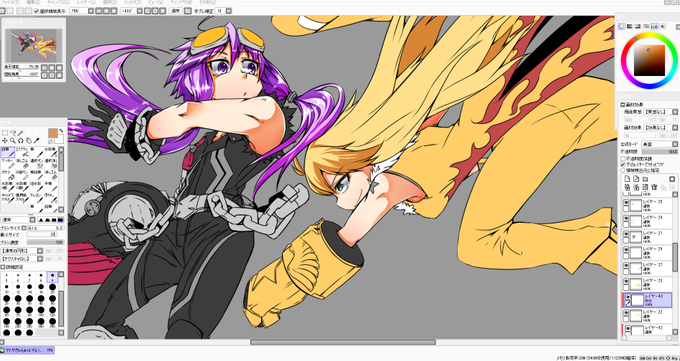Open the レイヤー Layer menu

coord(85,2)
